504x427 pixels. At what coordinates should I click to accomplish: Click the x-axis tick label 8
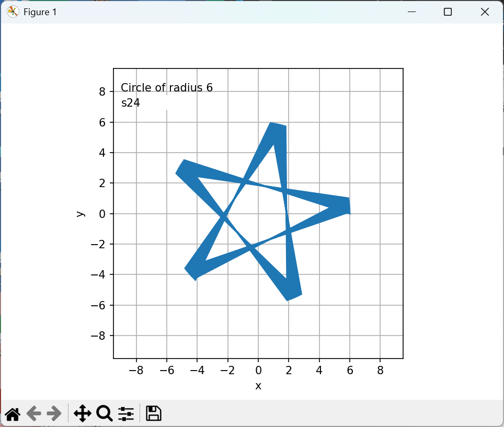tap(380, 371)
